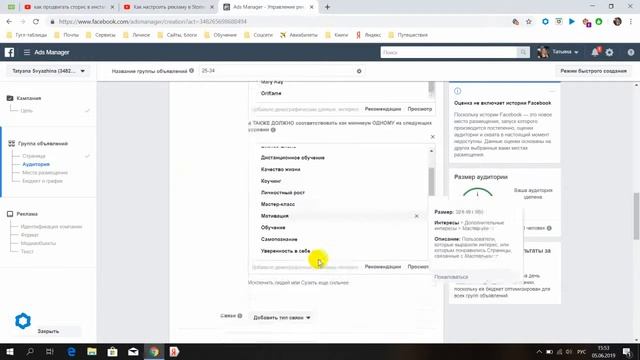The image size is (640, 360).
Task: Click the blue hexagon icon above Закрыть
Action: click(x=23, y=321)
